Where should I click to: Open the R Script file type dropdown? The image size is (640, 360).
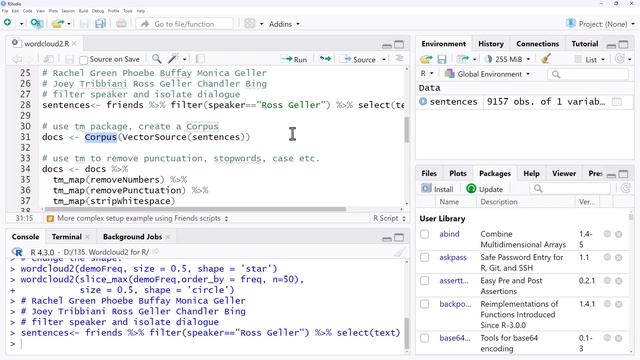click(389, 218)
